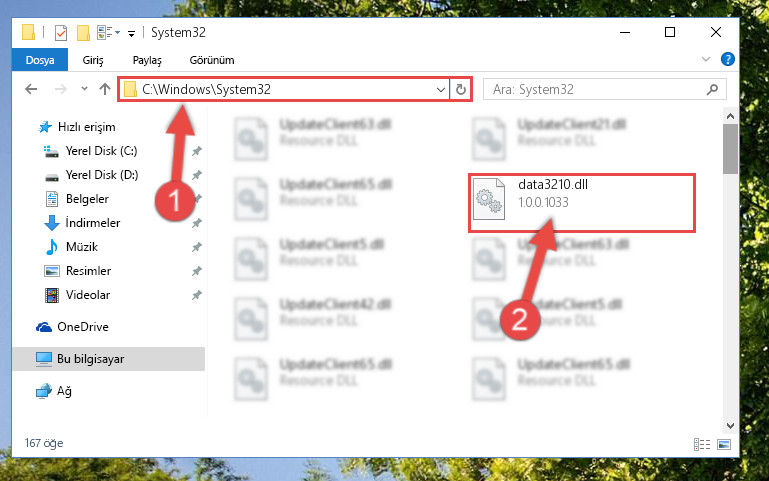Screen dimensions: 769x481
Task: Refresh the System32 folder view
Action: point(461,89)
